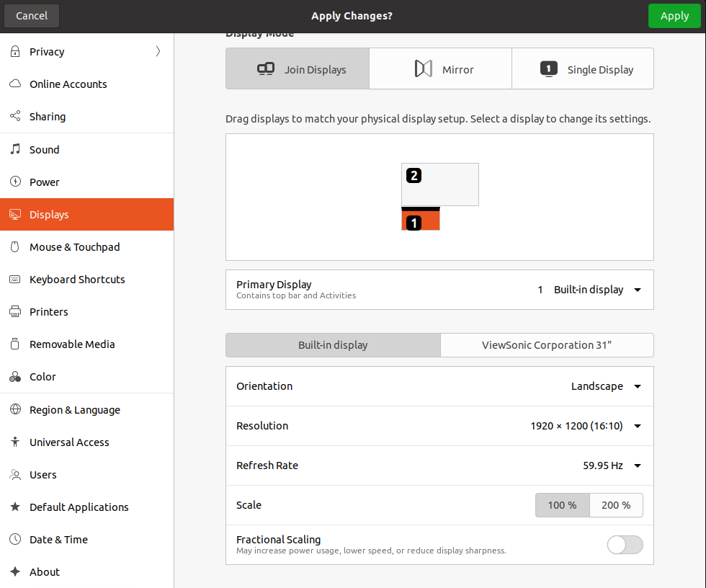Click the Mirror mode icon
Image resolution: width=706 pixels, height=588 pixels.
coord(424,68)
